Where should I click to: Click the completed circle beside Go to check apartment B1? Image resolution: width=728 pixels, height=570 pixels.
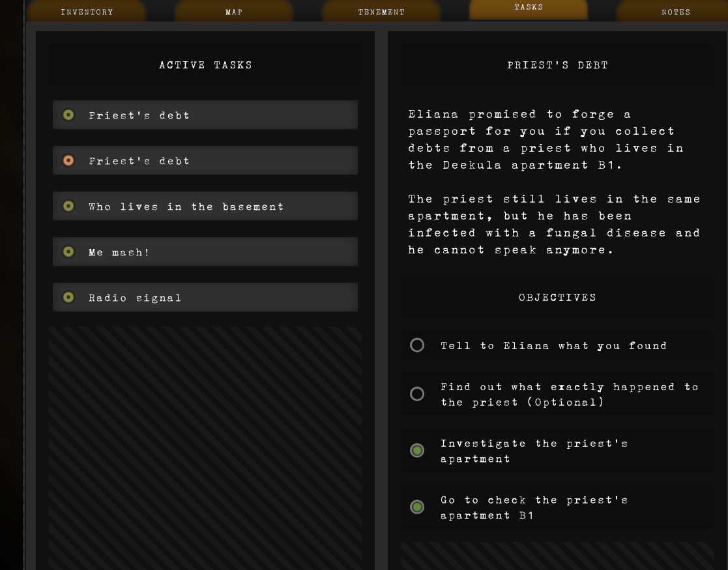pyautogui.click(x=417, y=507)
